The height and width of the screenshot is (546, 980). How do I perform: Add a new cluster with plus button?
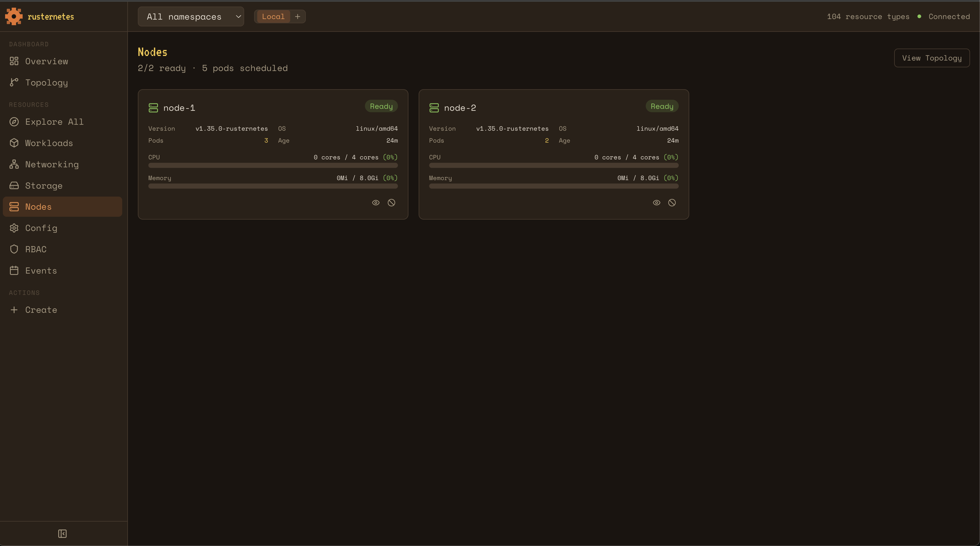click(x=298, y=16)
